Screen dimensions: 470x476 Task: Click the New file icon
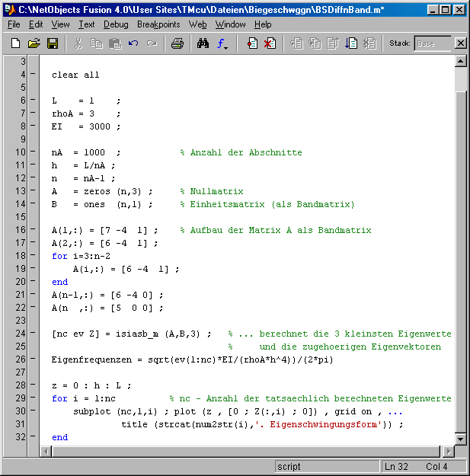15,43
